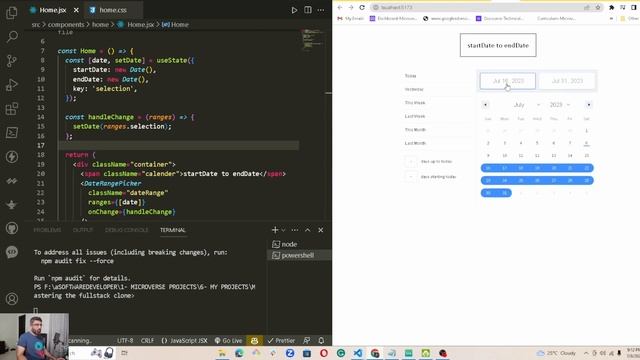Image resolution: width=640 pixels, height=360 pixels.
Task: Open VS Code from the taskbar
Action: (358, 353)
